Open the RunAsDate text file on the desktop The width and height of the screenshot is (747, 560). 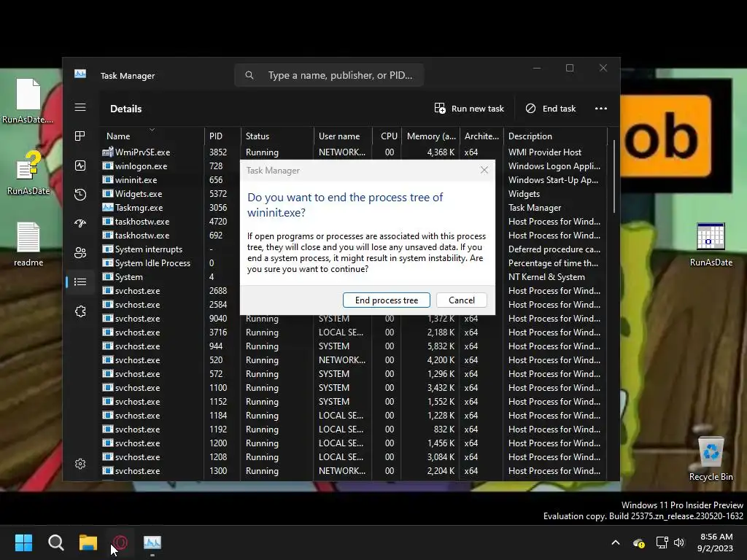coord(28,101)
